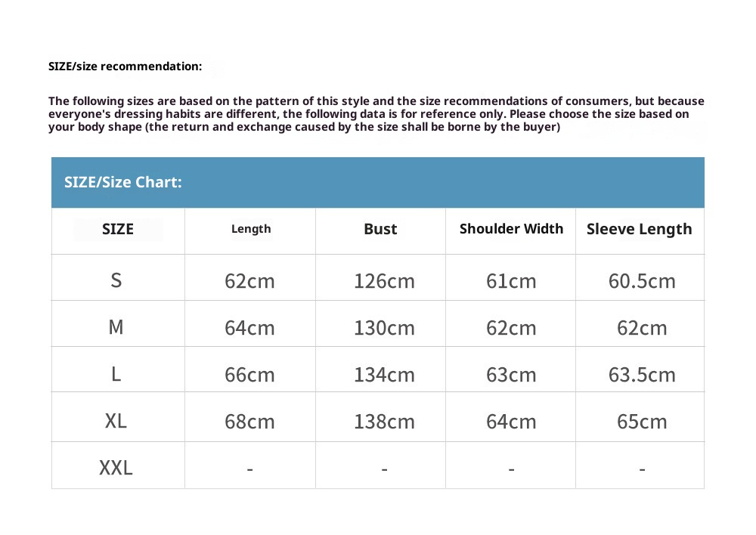Screen dimensions: 756x535
Task: Click the size disclaimer paragraph text
Action: point(376,114)
